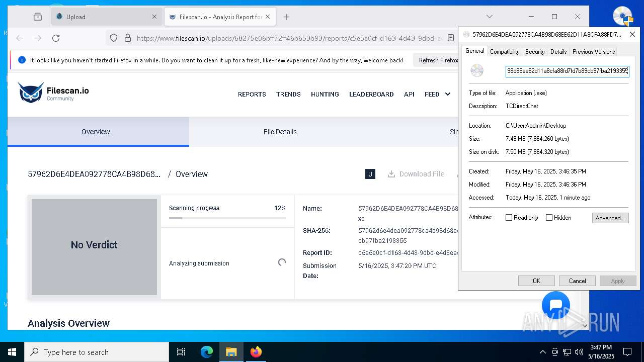Open the chat support bubble

(x=556, y=305)
